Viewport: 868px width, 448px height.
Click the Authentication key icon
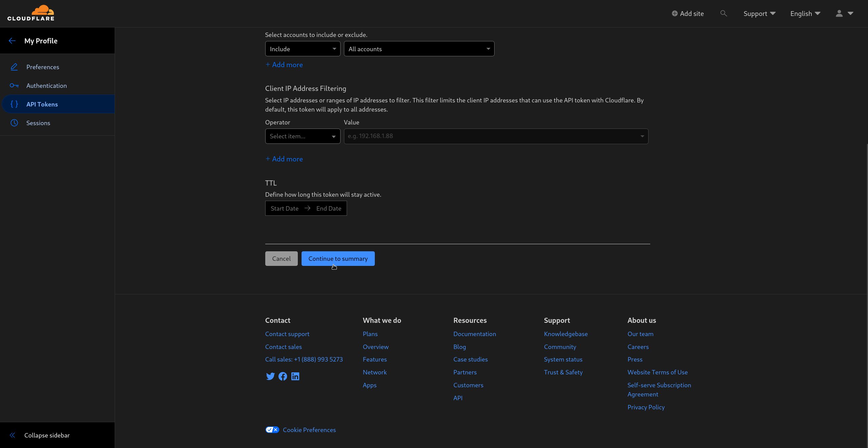[14, 85]
